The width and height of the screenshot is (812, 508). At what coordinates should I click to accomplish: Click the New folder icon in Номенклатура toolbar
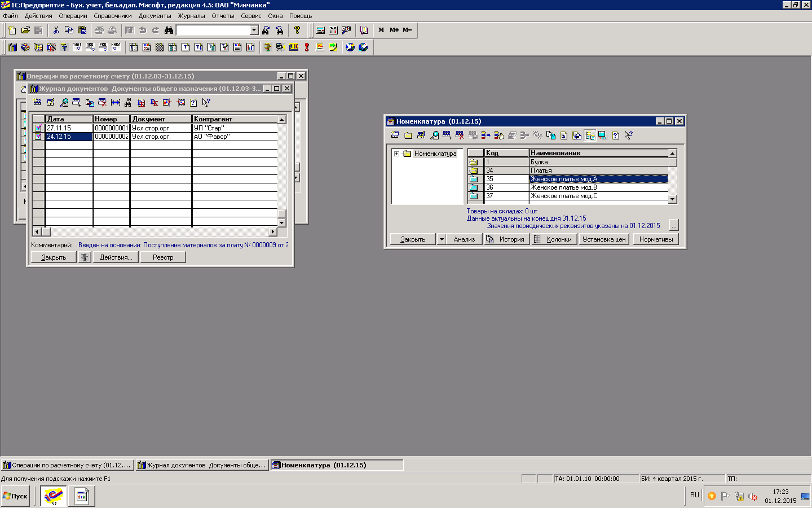(x=408, y=135)
